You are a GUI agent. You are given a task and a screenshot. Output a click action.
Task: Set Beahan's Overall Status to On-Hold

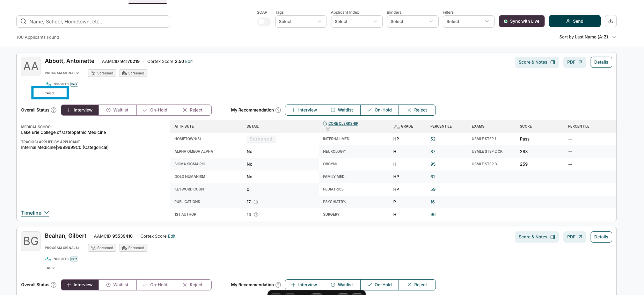[x=155, y=285]
